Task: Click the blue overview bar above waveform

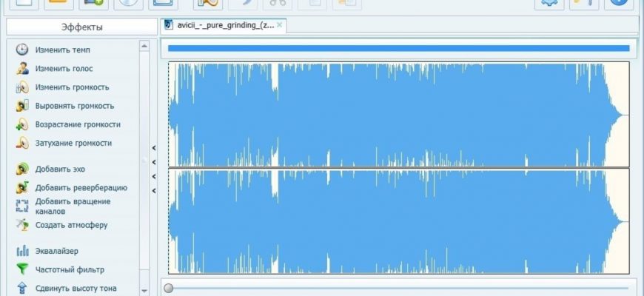Action: click(398, 48)
